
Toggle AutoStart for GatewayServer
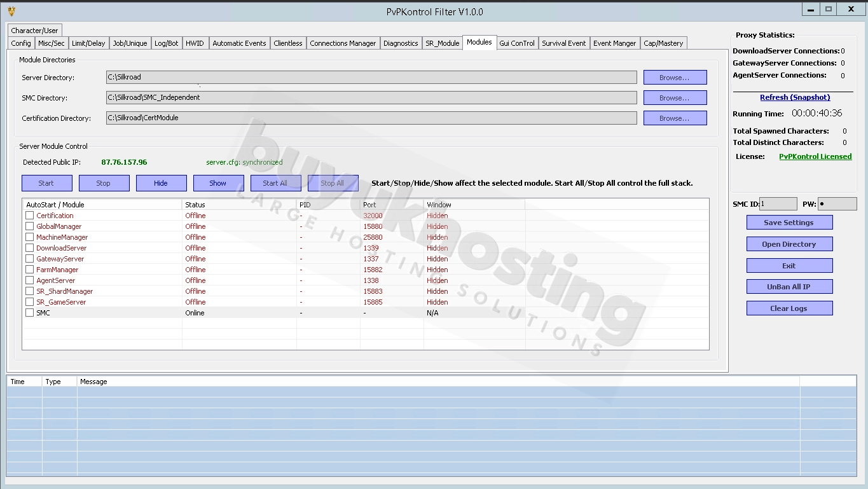pos(29,259)
